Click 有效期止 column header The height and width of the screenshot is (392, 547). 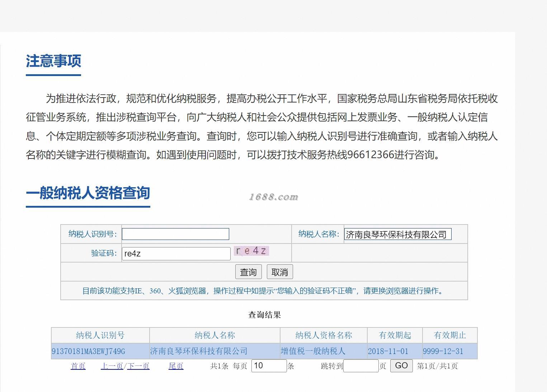click(450, 335)
